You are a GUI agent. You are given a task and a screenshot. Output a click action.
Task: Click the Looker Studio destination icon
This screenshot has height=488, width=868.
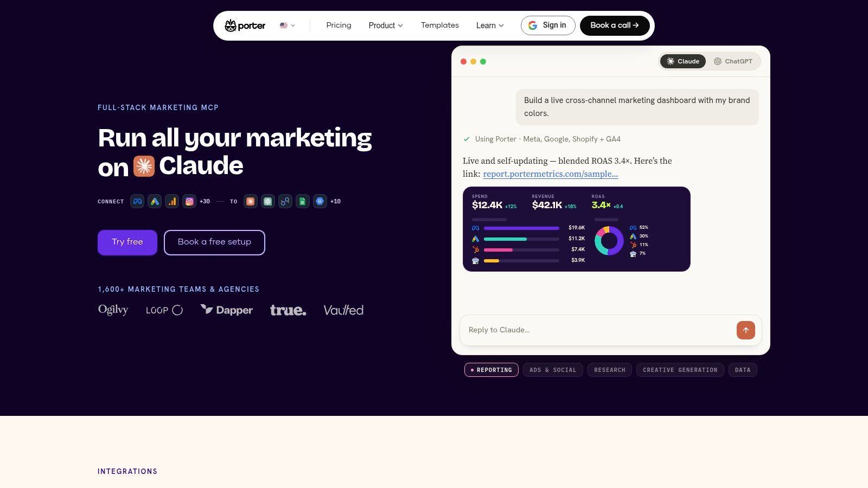coord(285,201)
